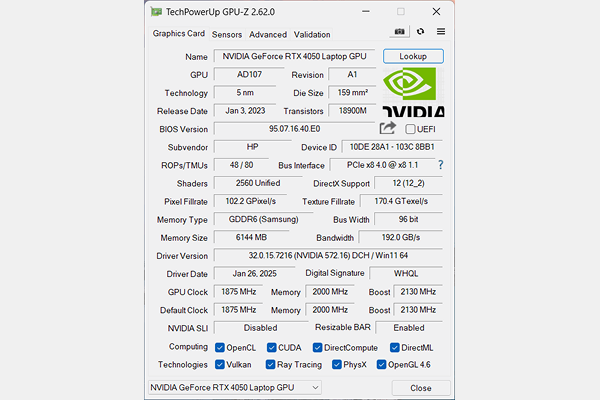Click the refresh icon in the toolbar
This screenshot has height=400, width=600.
point(421,31)
